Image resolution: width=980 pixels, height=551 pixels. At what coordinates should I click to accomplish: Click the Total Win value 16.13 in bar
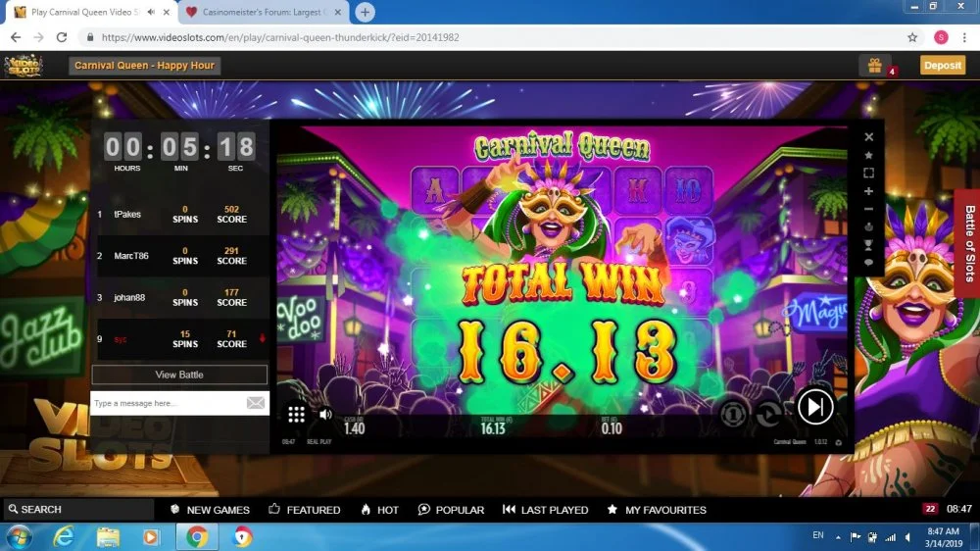[x=493, y=428]
